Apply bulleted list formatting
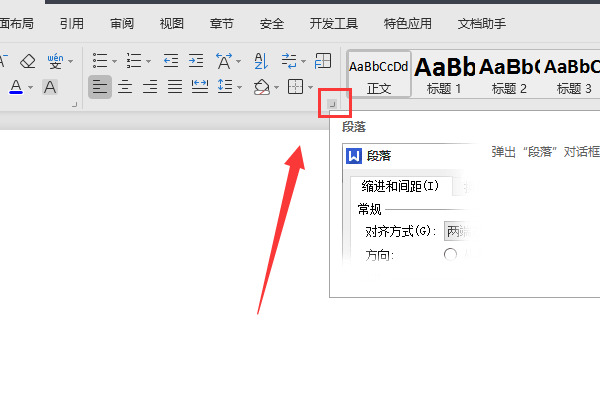This screenshot has width=600, height=401. pos(100,61)
